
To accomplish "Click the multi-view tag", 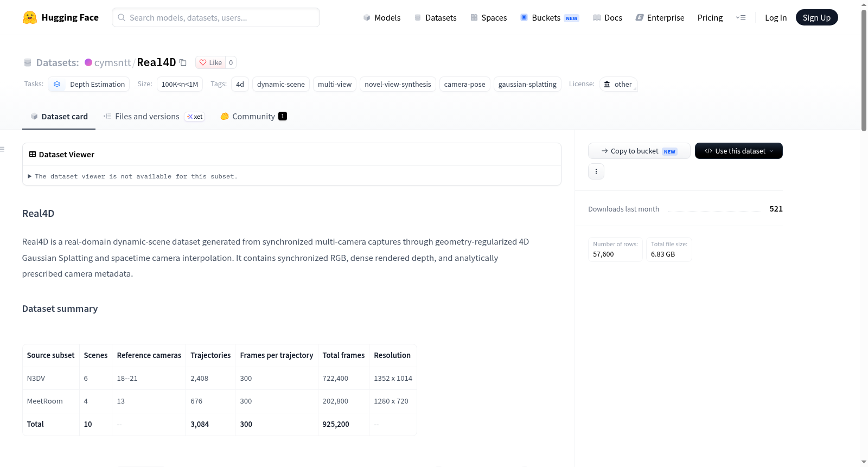I will tap(335, 85).
